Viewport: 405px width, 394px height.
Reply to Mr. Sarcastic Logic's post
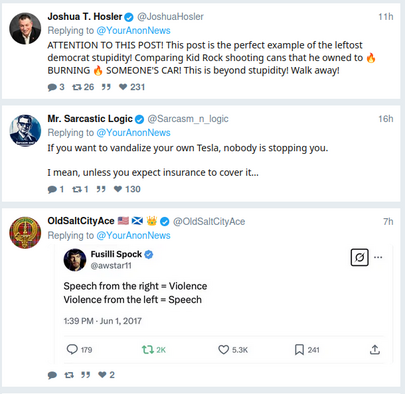pyautogui.click(x=52, y=189)
